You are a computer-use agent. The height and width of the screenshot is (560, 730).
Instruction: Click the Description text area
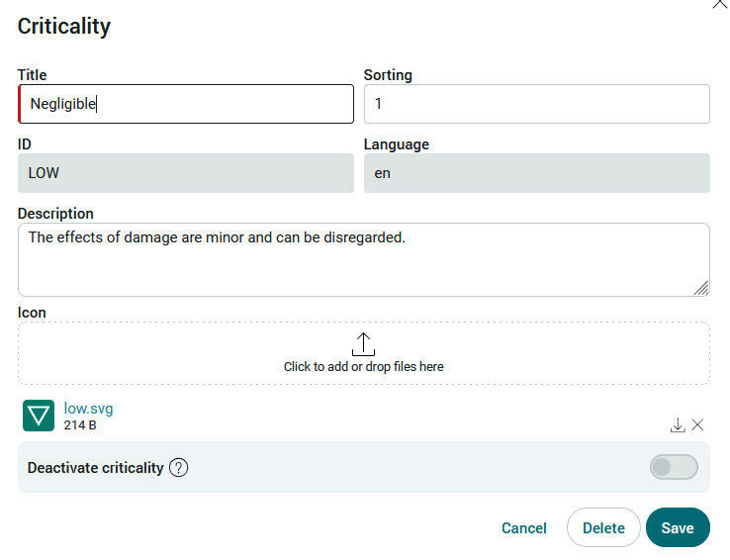click(x=364, y=260)
